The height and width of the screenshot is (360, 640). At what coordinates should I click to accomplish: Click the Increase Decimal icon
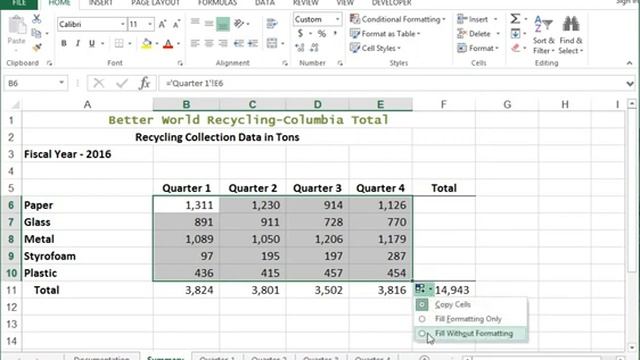[x=300, y=48]
